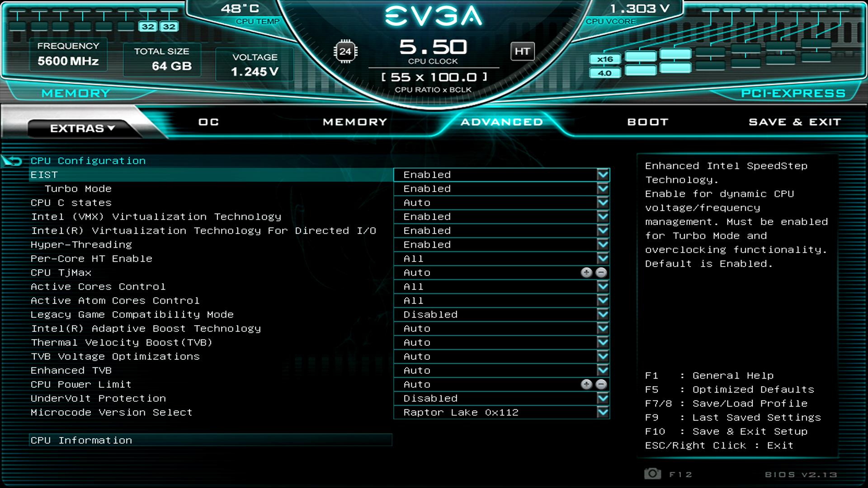Click the back arrow beside CPU Configuration
Screen dimensions: 868x488
[12, 160]
